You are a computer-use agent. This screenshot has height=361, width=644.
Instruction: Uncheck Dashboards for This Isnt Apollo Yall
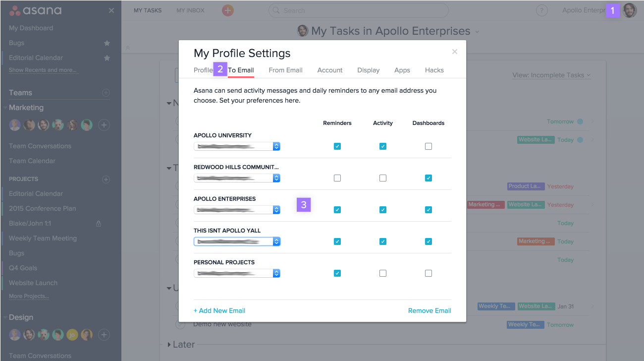click(429, 241)
